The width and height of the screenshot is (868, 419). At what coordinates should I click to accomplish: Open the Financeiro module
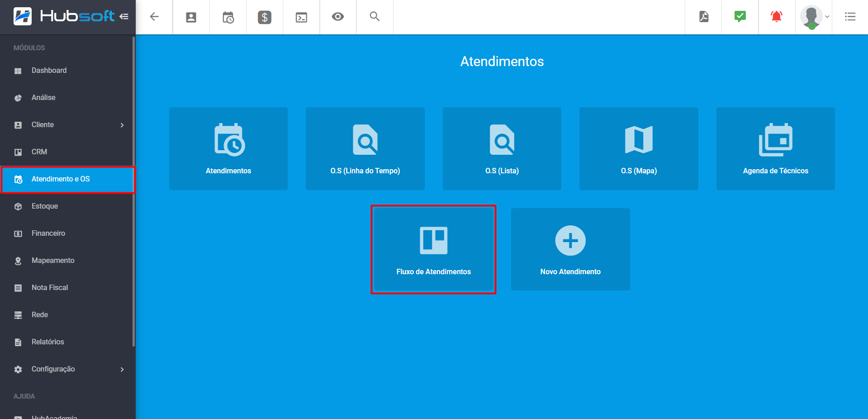[68, 233]
